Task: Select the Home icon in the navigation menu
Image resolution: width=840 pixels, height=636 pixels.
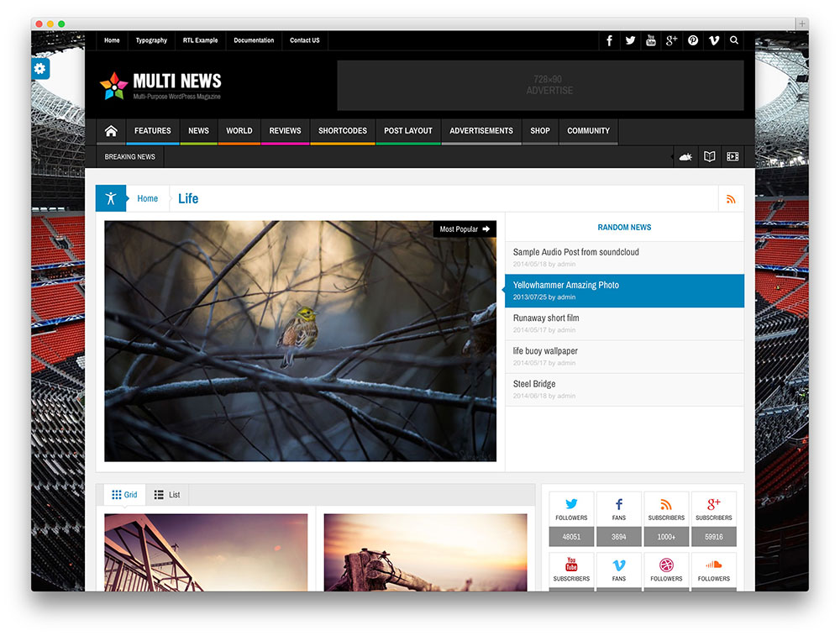Action: (x=110, y=131)
